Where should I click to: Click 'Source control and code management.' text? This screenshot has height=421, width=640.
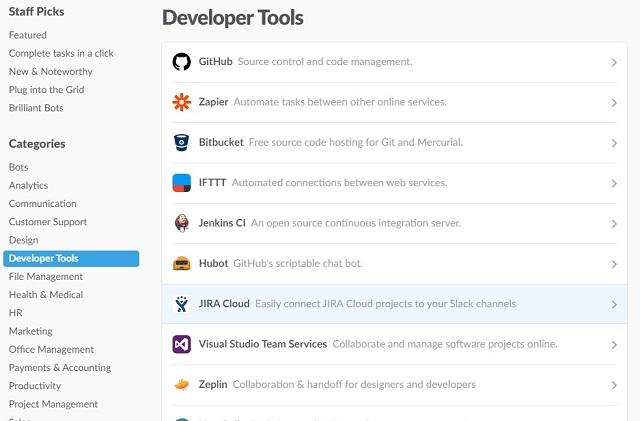(x=325, y=62)
